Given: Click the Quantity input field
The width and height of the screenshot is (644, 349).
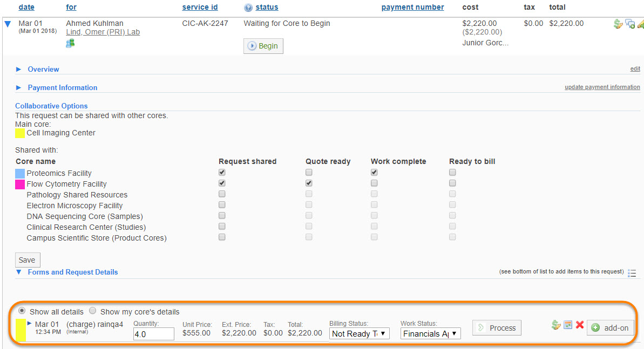Looking at the screenshot, I should [154, 334].
